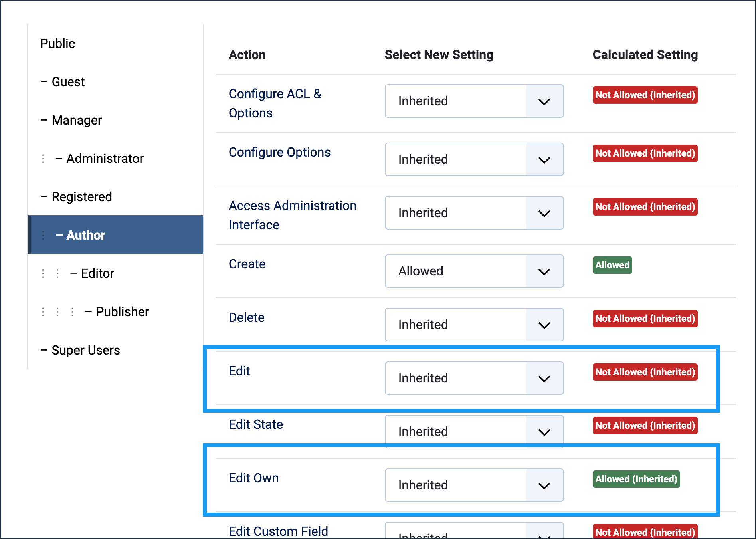Viewport: 756px width, 539px height.
Task: Open the Configure Options setting dropdown
Action: (474, 159)
